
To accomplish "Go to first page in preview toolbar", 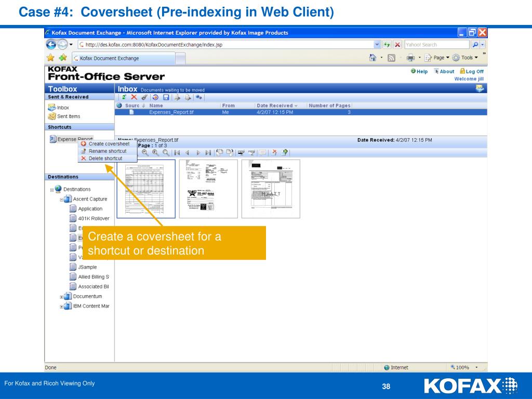I will pos(177,153).
